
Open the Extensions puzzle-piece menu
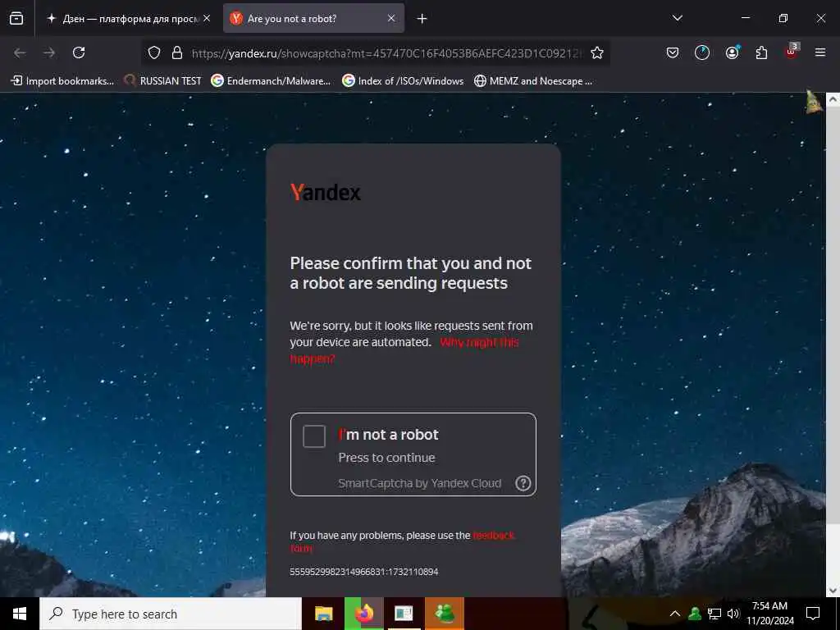click(761, 52)
